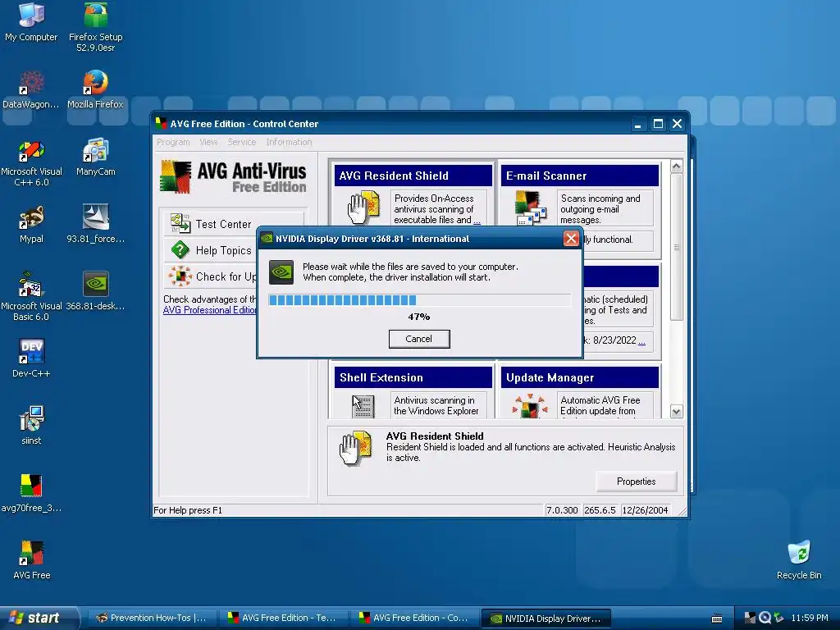840x630 pixels.
Task: Select the avg70free_3 installer icon
Action: 31,493
